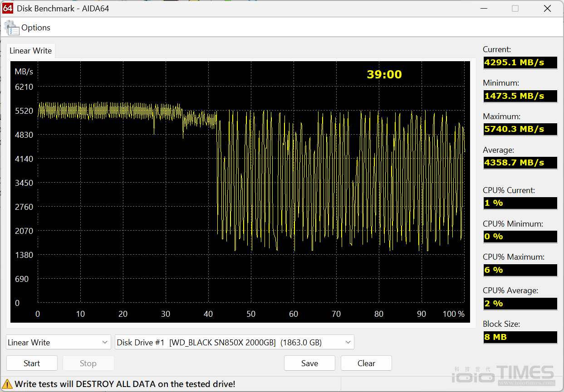
Task: Maximize the Disk Benchmark window
Action: coord(515,8)
